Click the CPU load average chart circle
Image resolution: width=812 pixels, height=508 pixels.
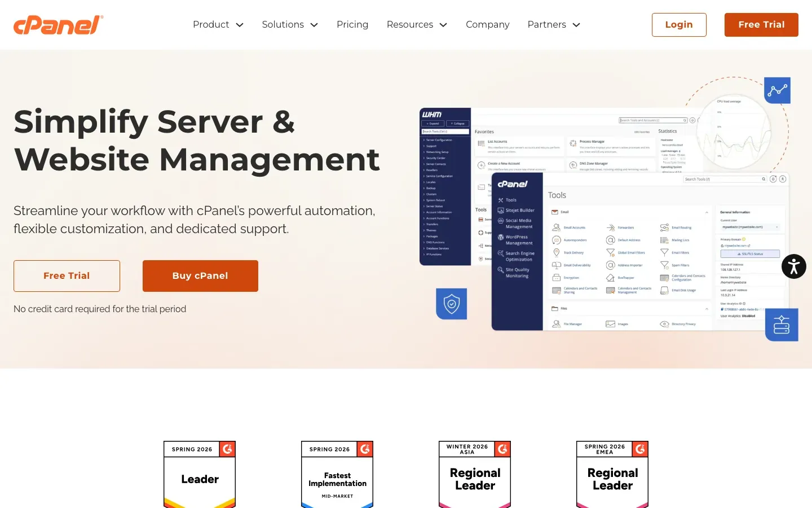pos(734,133)
